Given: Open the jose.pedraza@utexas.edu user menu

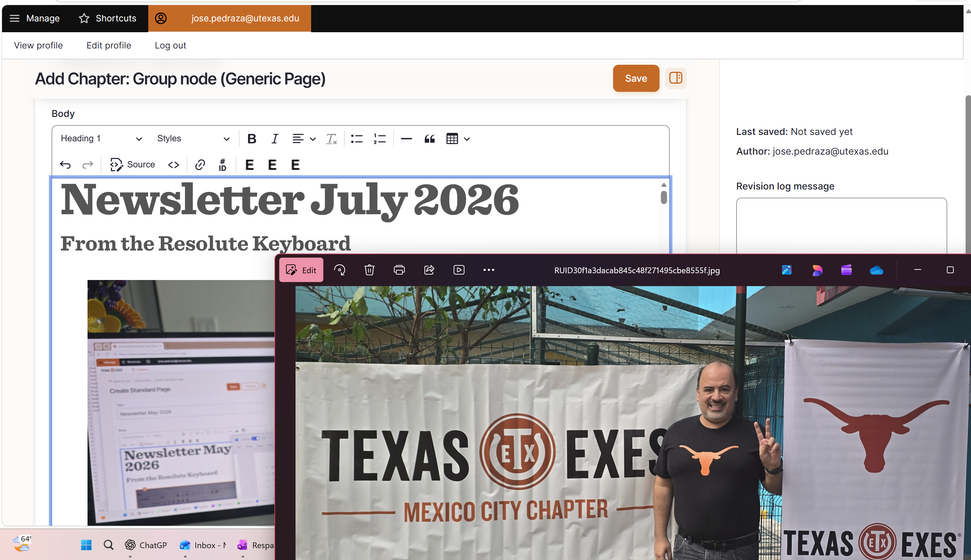Looking at the screenshot, I should pyautogui.click(x=229, y=18).
